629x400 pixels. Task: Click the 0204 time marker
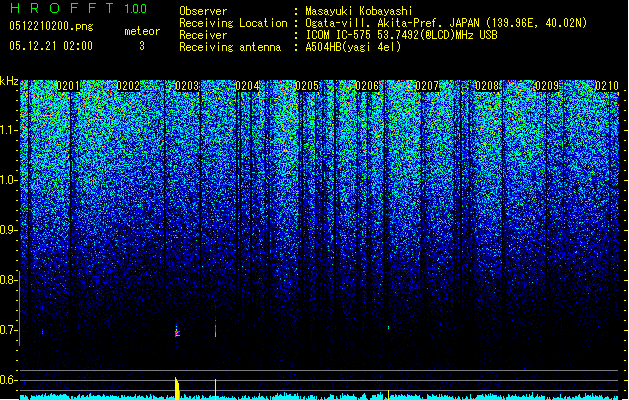pyautogui.click(x=247, y=86)
